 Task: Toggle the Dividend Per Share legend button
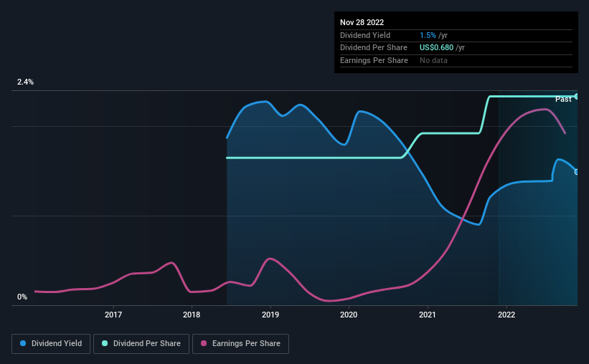coord(141,344)
